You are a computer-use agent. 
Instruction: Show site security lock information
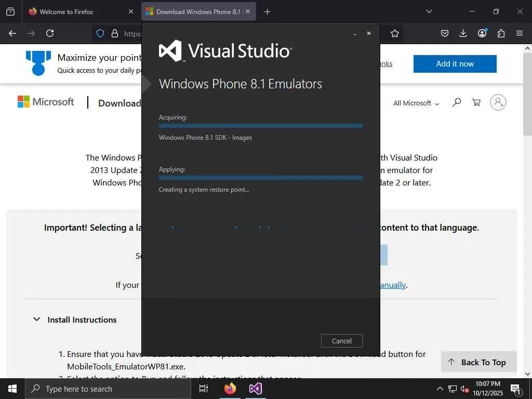115,33
